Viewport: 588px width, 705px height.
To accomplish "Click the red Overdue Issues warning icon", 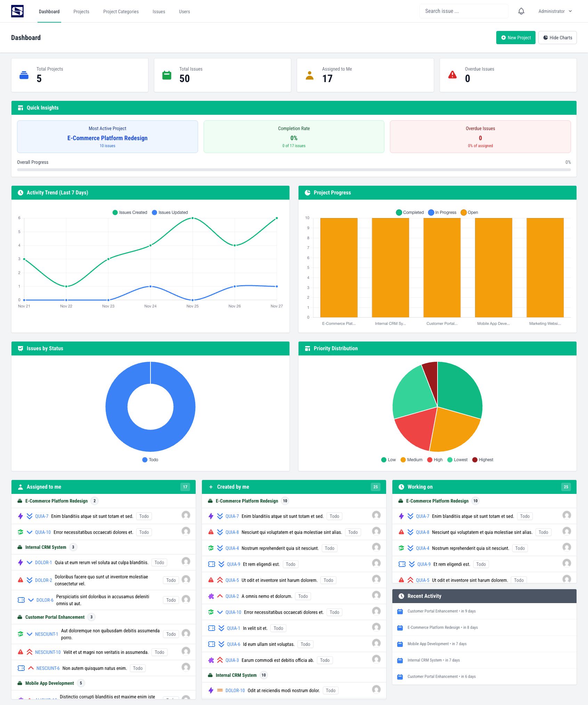I will point(452,75).
